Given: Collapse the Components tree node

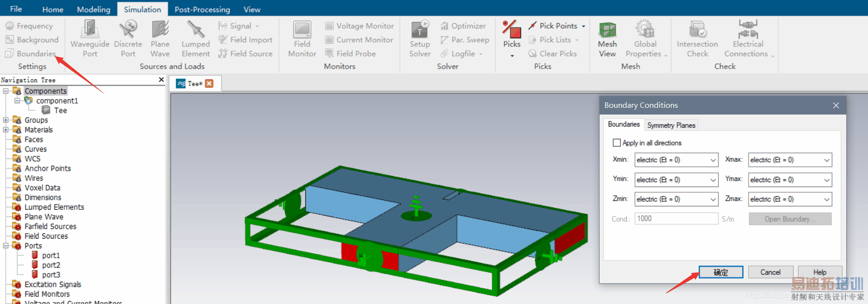Looking at the screenshot, I should click(x=6, y=91).
